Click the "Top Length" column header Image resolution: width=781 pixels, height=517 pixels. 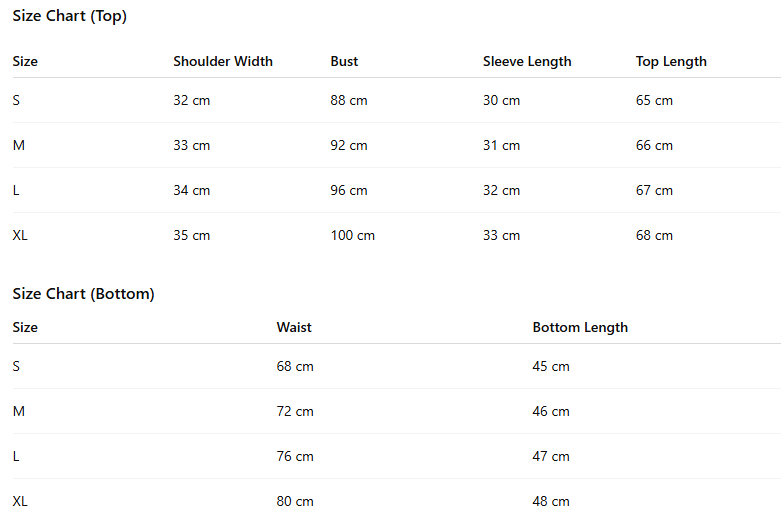click(671, 61)
